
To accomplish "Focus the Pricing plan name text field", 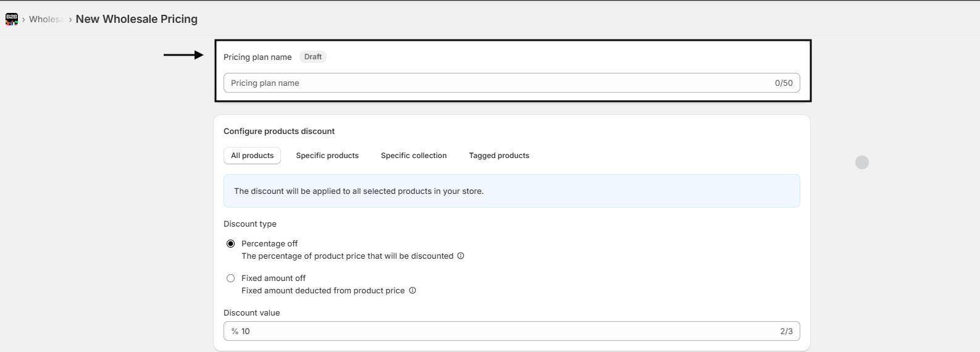I will pyautogui.click(x=494, y=83).
